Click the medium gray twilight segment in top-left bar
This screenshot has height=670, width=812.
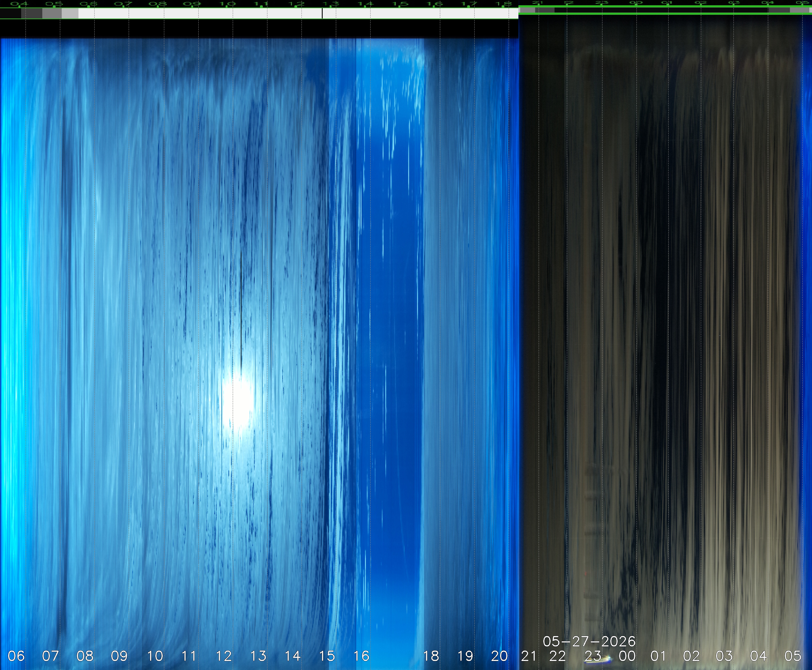52,13
